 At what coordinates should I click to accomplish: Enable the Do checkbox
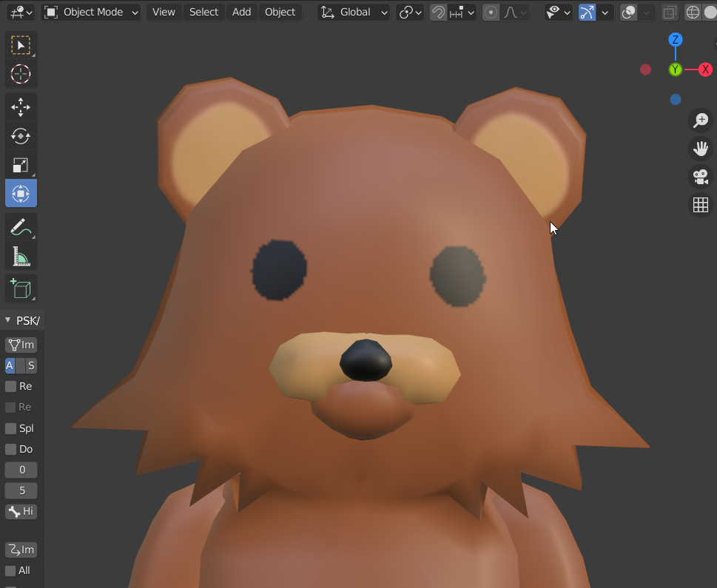(10, 449)
